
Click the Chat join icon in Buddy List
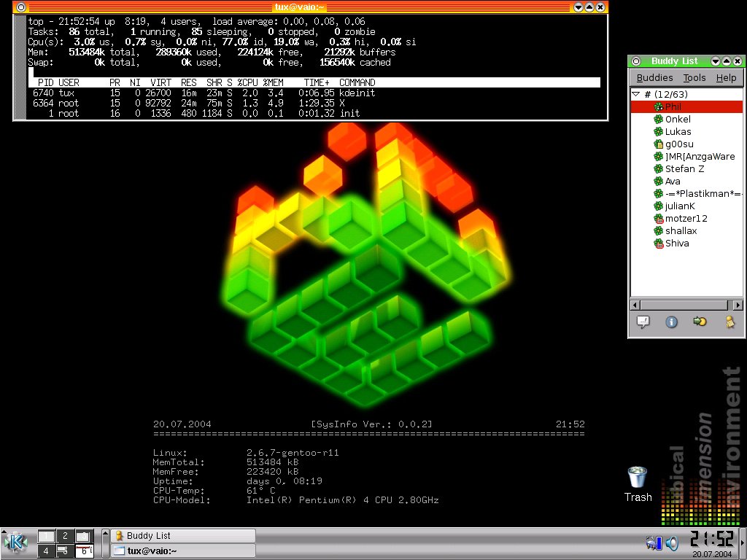[700, 322]
